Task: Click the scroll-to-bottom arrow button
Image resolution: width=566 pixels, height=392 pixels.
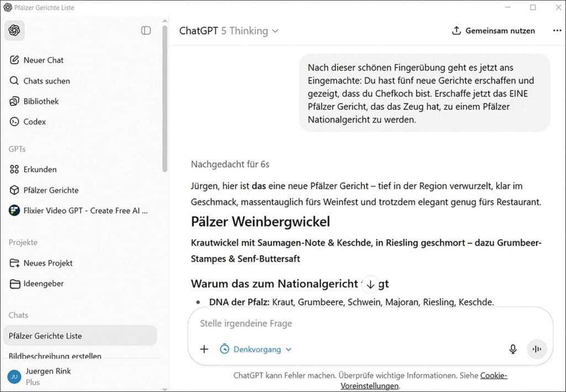Action: [x=370, y=284]
